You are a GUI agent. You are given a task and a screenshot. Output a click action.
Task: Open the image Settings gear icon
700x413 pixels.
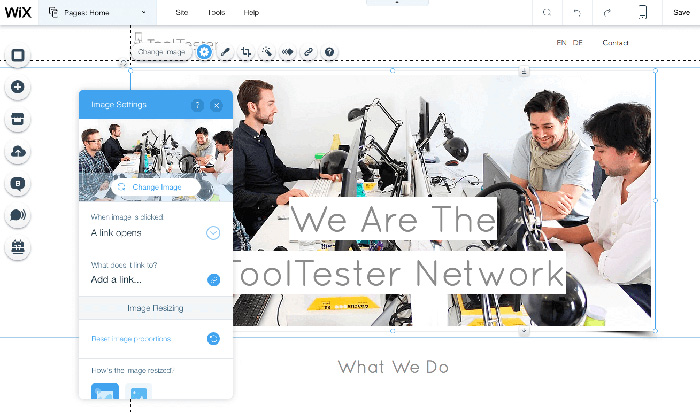204,52
